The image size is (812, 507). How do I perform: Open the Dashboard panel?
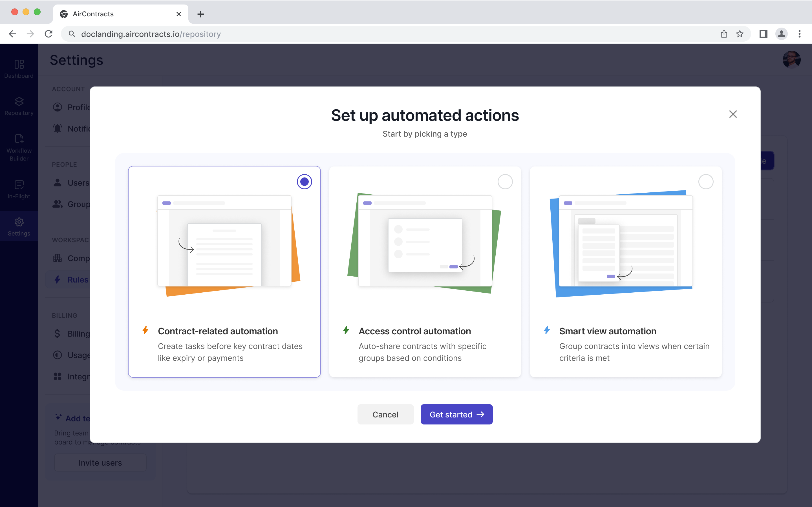click(x=19, y=68)
